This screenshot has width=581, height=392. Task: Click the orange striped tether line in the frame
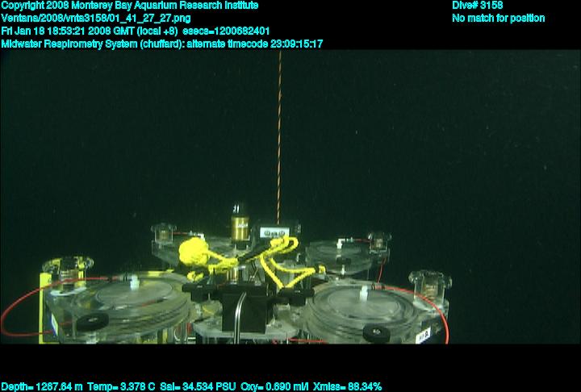pyautogui.click(x=279, y=137)
